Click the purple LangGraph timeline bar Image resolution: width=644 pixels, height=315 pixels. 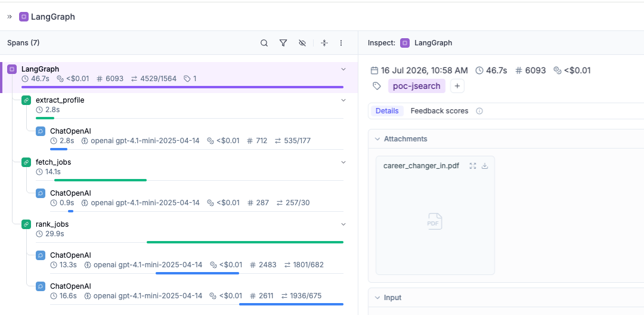(182, 87)
